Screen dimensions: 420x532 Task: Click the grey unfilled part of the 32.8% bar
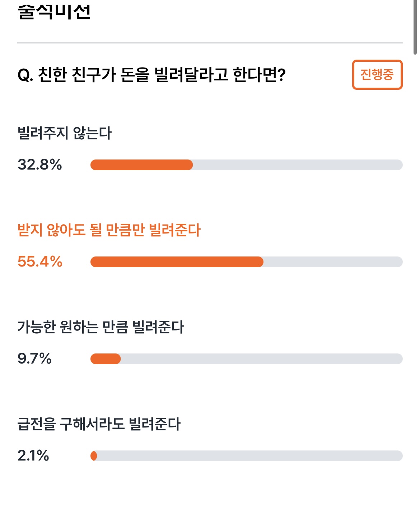click(x=298, y=165)
